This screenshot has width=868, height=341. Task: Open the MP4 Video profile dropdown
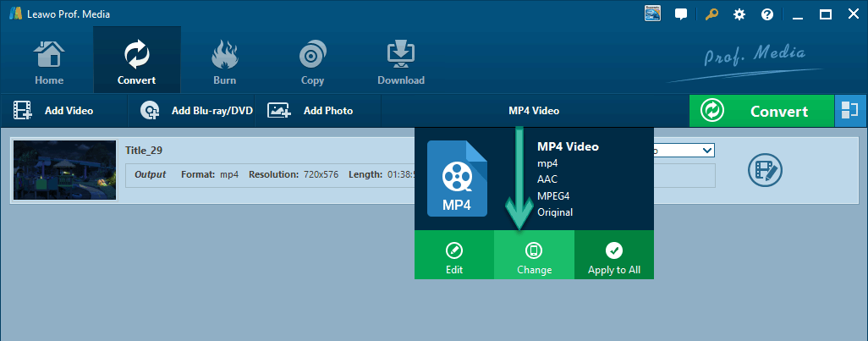point(534,111)
